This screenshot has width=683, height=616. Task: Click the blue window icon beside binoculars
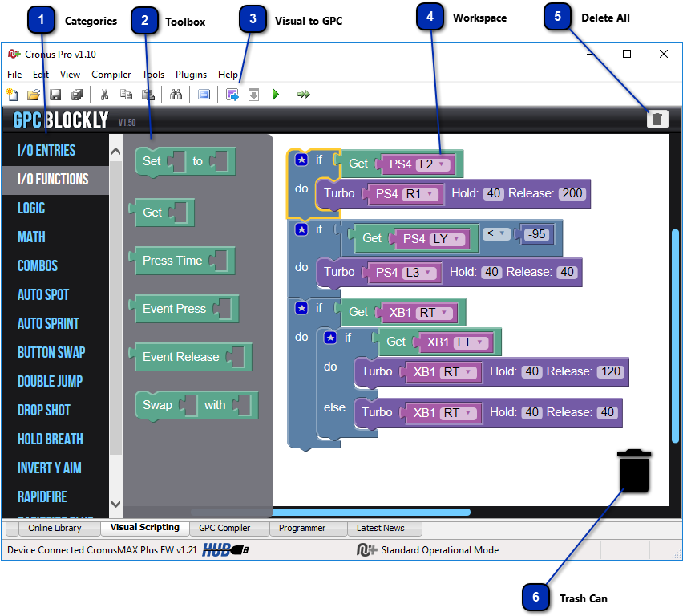coord(204,94)
